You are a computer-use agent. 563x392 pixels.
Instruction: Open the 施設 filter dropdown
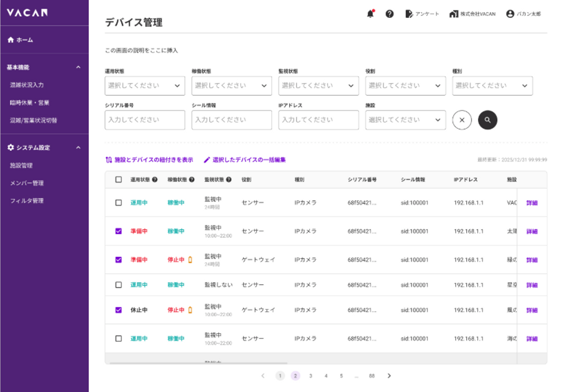[x=405, y=120]
